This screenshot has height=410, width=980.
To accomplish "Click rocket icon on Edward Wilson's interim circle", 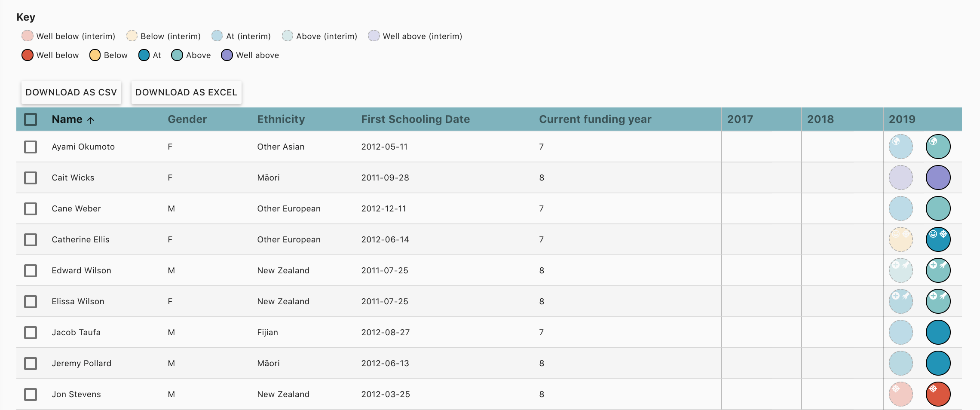I will click(906, 265).
